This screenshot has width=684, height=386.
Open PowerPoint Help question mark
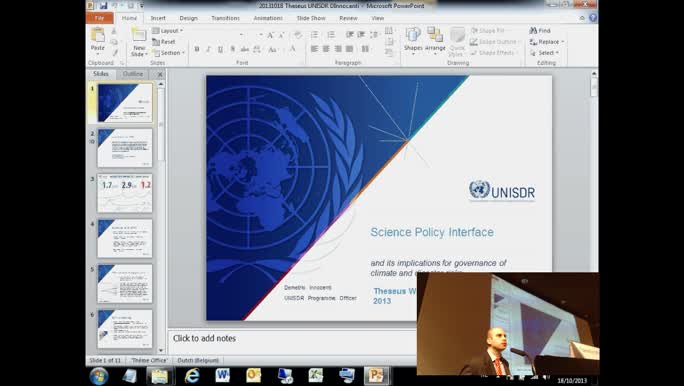click(x=593, y=18)
